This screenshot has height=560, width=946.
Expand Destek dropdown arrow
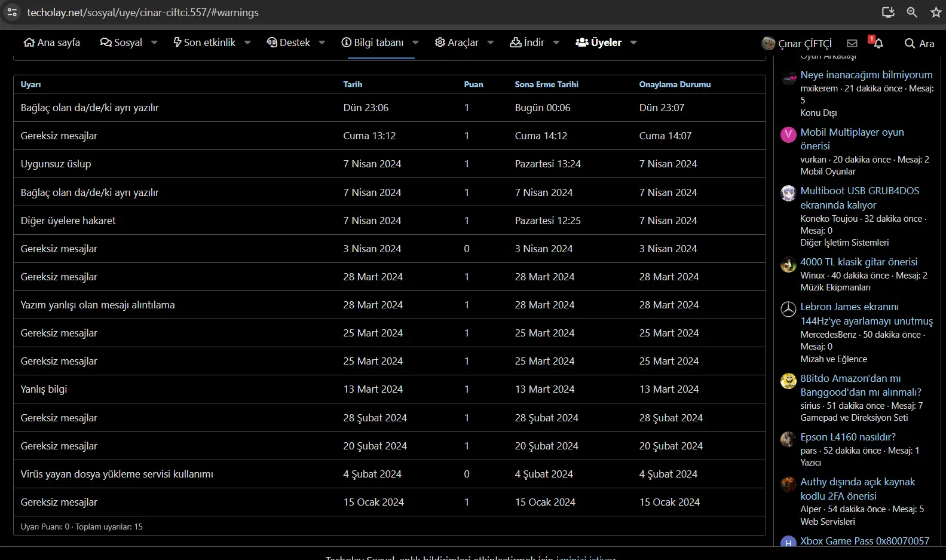322,42
